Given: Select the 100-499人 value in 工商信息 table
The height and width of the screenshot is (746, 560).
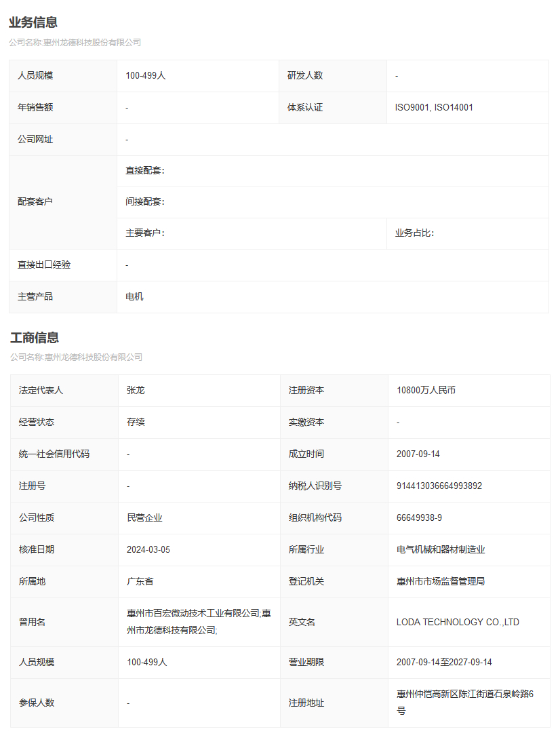Looking at the screenshot, I should pyautogui.click(x=147, y=663).
